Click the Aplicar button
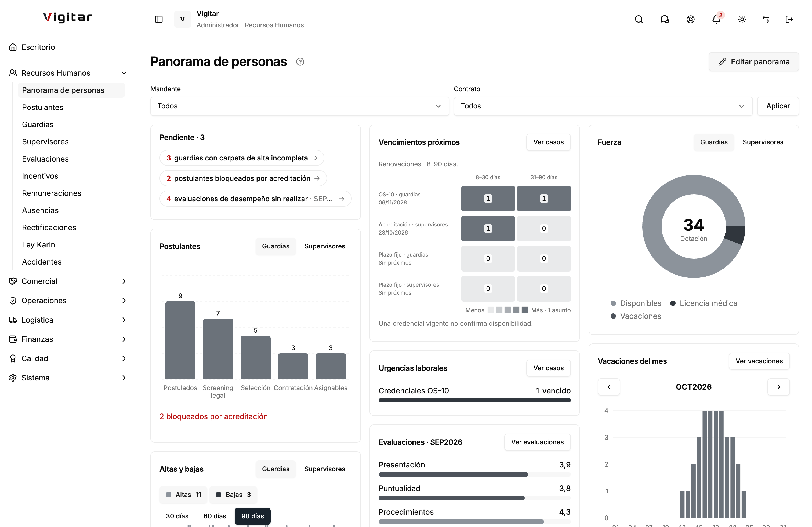The height and width of the screenshot is (527, 812). tap(778, 106)
